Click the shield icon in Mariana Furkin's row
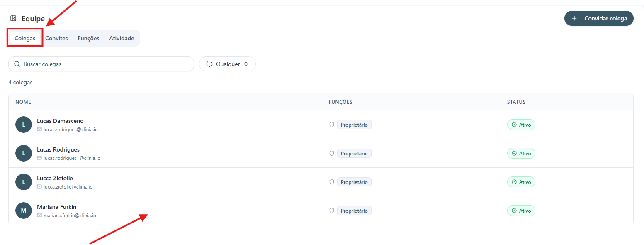The width and height of the screenshot is (644, 245). pos(332,211)
